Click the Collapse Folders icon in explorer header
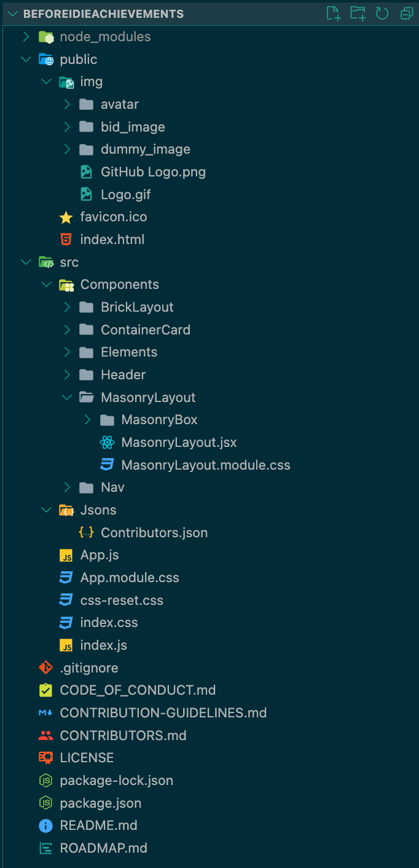 click(407, 13)
